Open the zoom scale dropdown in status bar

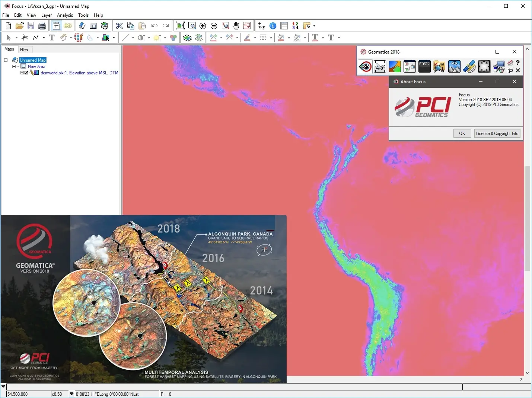click(71, 394)
